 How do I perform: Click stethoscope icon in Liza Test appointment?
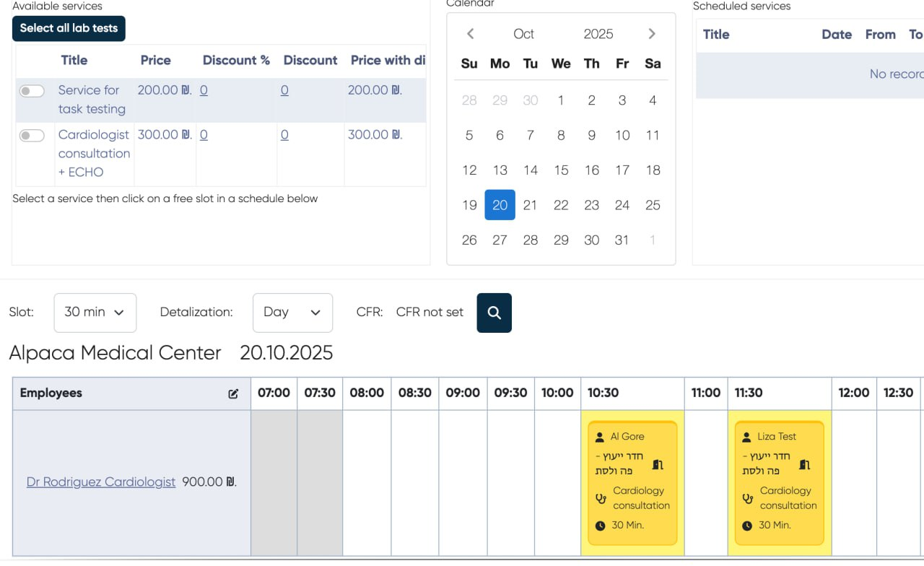(746, 498)
